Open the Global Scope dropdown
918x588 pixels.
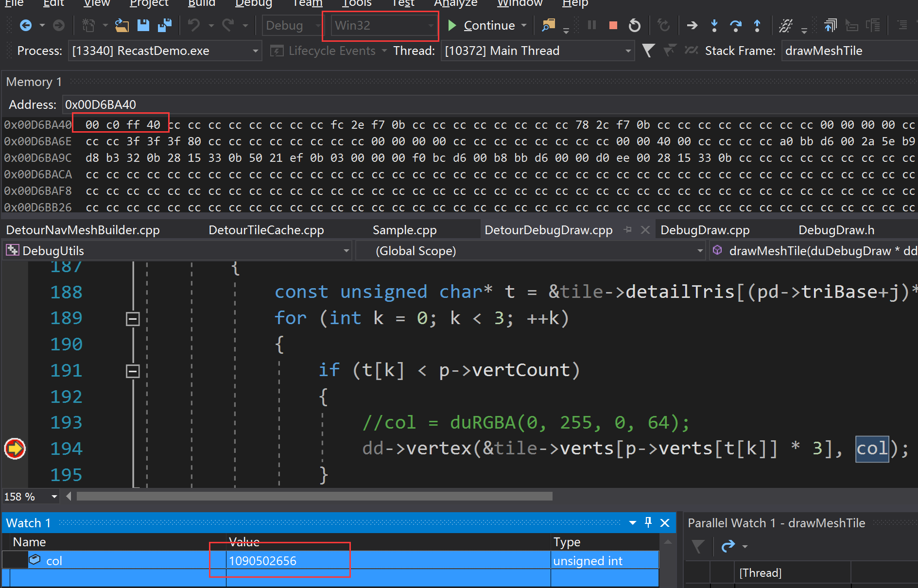(530, 251)
